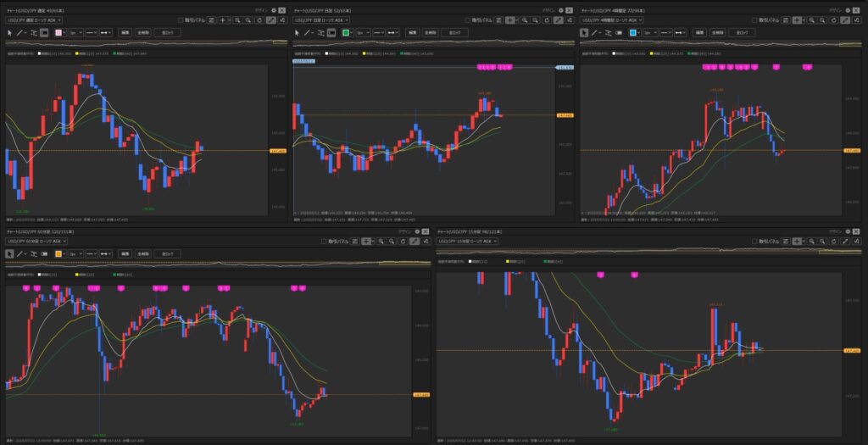Viewport: 868px width, 445px height.
Task: Zoom in on the 15-minute chart
Action: click(812, 242)
